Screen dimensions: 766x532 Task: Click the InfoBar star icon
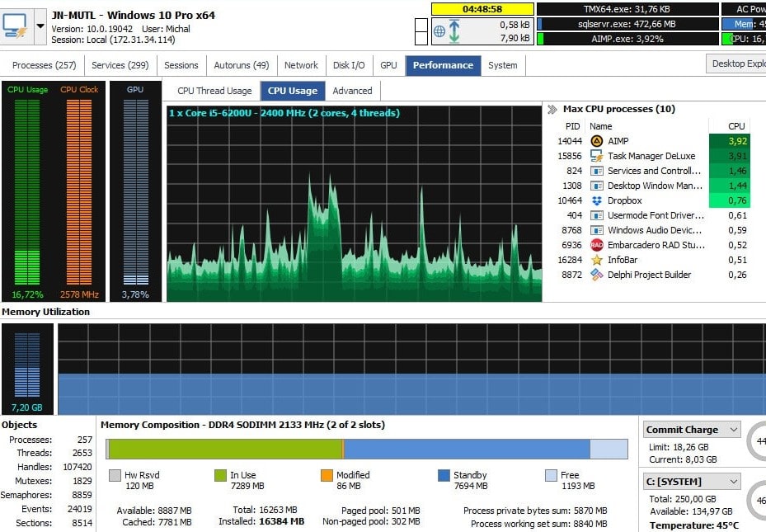596,260
